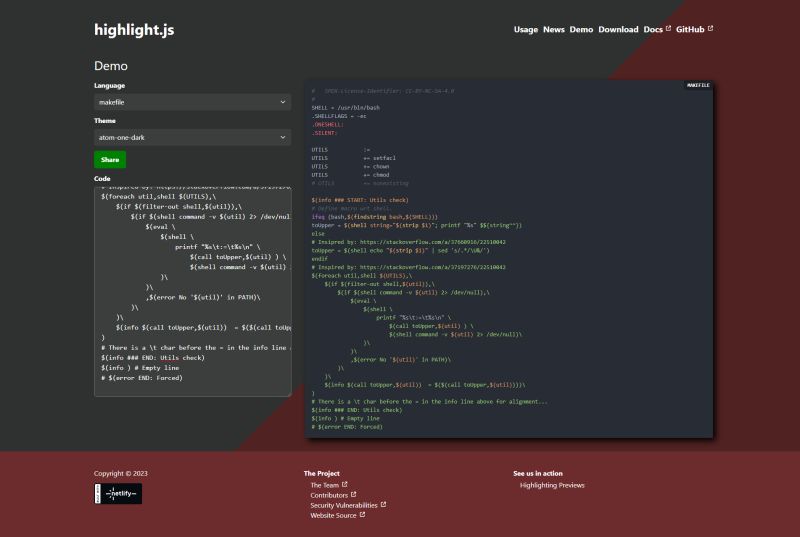Image resolution: width=800 pixels, height=537 pixels.
Task: Open the Download page
Action: pyautogui.click(x=618, y=30)
